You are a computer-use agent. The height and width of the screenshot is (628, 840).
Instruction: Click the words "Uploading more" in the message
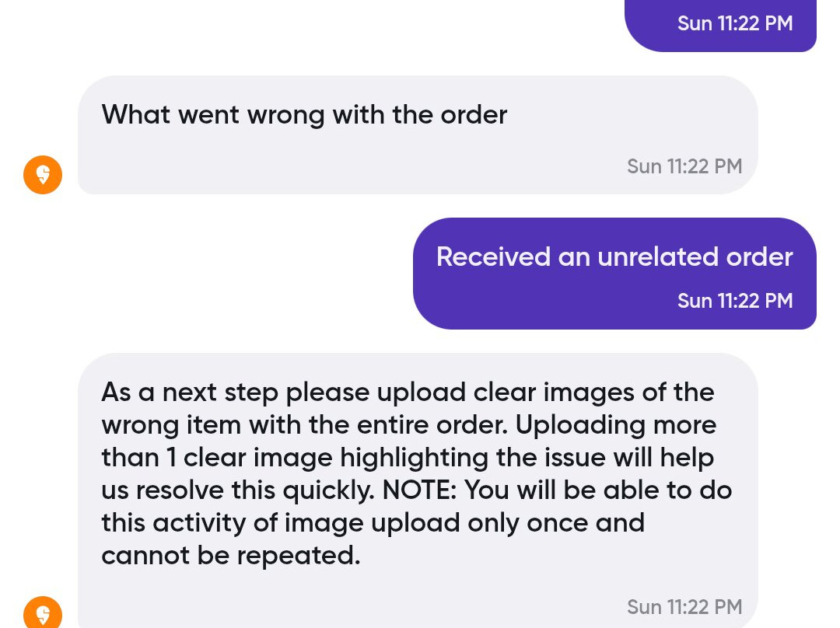616,425
